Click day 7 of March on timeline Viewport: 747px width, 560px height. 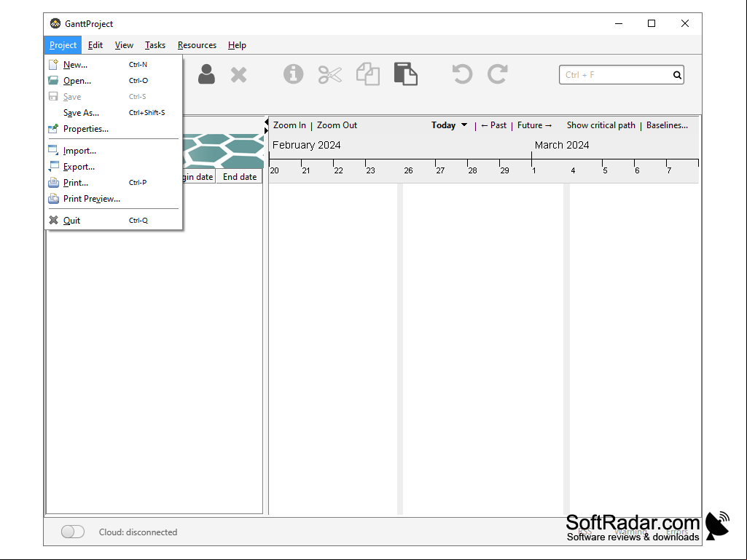(669, 170)
